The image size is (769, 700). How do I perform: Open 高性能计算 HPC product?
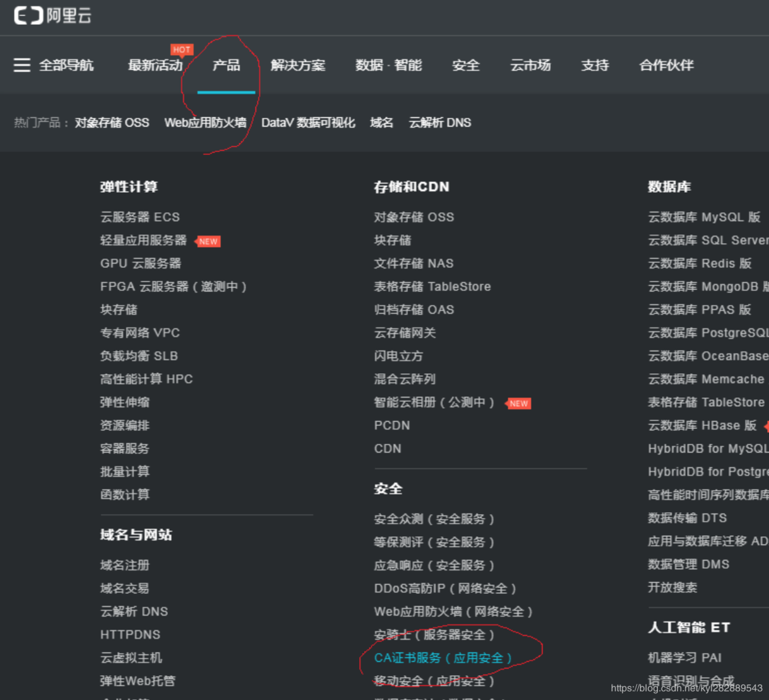click(x=146, y=379)
